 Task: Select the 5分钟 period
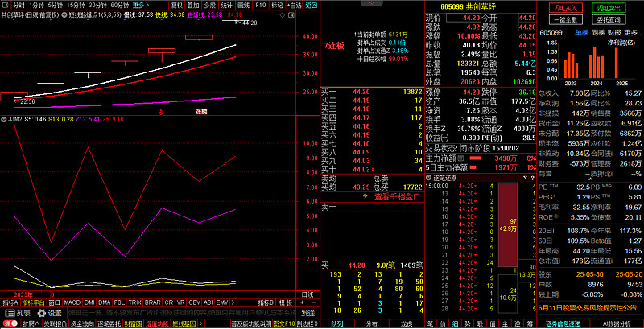(x=55, y=6)
